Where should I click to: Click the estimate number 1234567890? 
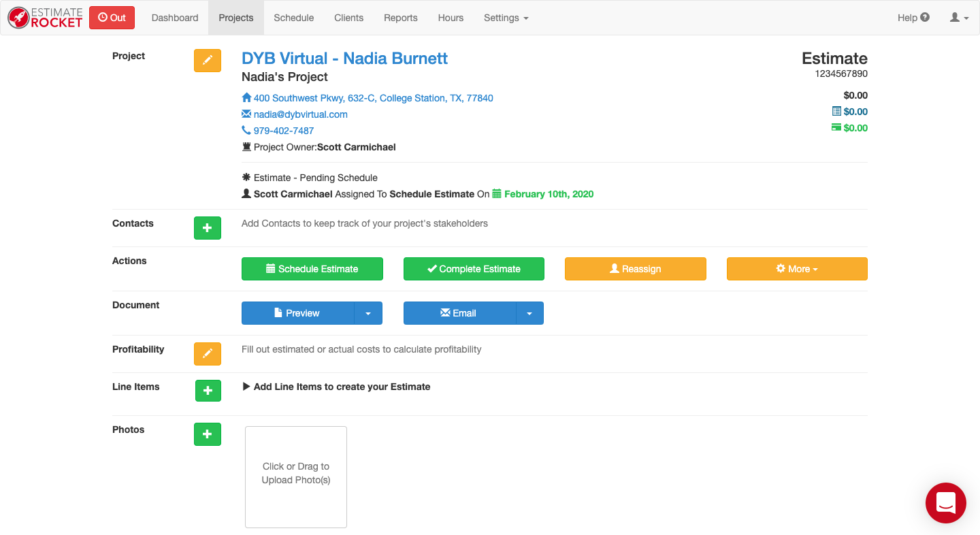pos(841,74)
